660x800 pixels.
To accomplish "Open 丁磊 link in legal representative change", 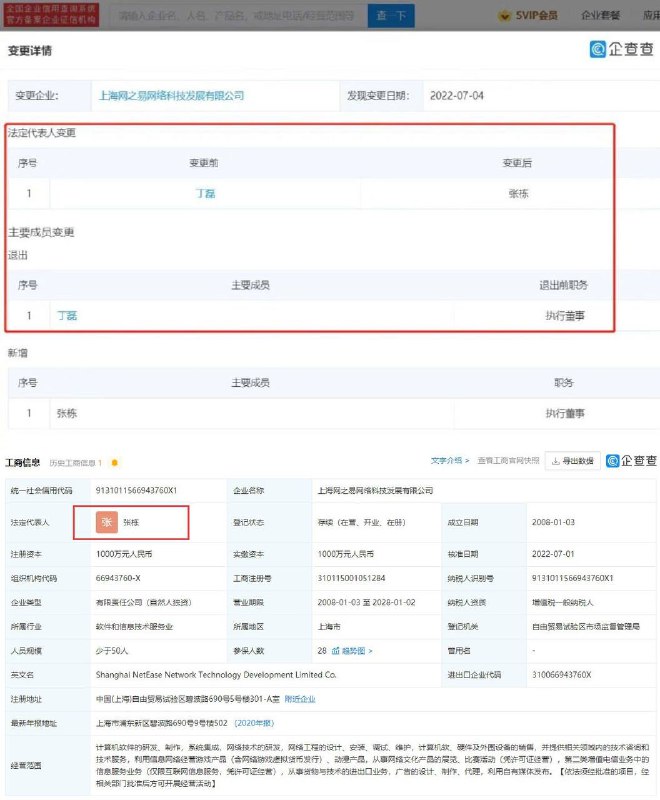I will point(205,193).
